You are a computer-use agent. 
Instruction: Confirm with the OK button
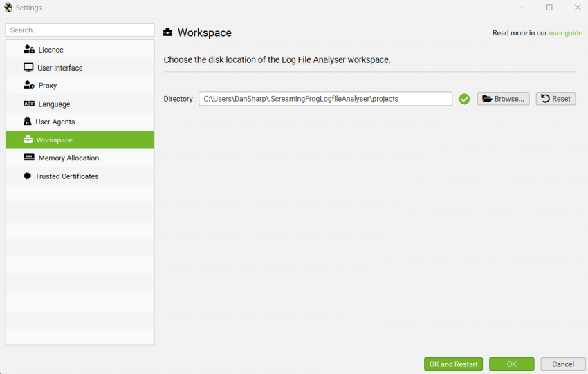(x=512, y=364)
